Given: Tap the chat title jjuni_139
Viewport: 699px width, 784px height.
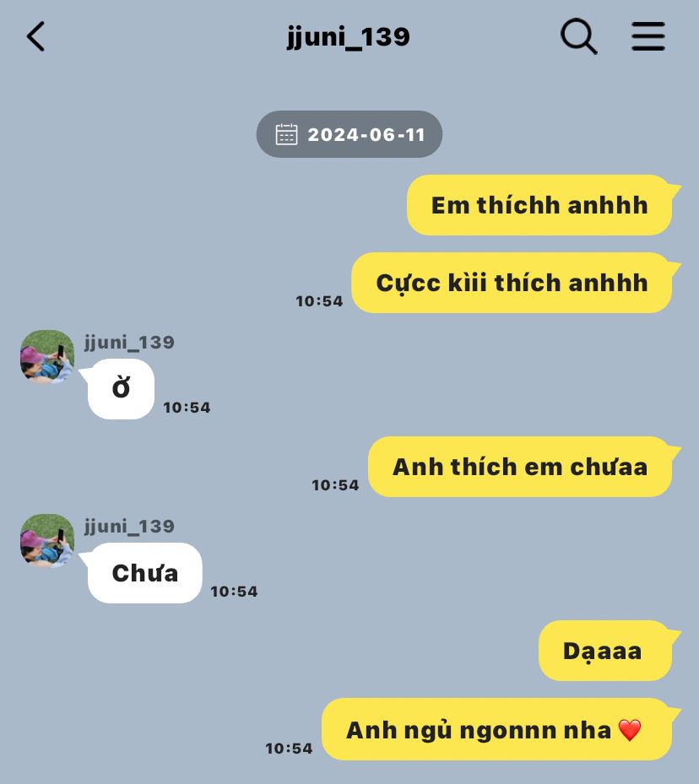Looking at the screenshot, I should point(349,37).
